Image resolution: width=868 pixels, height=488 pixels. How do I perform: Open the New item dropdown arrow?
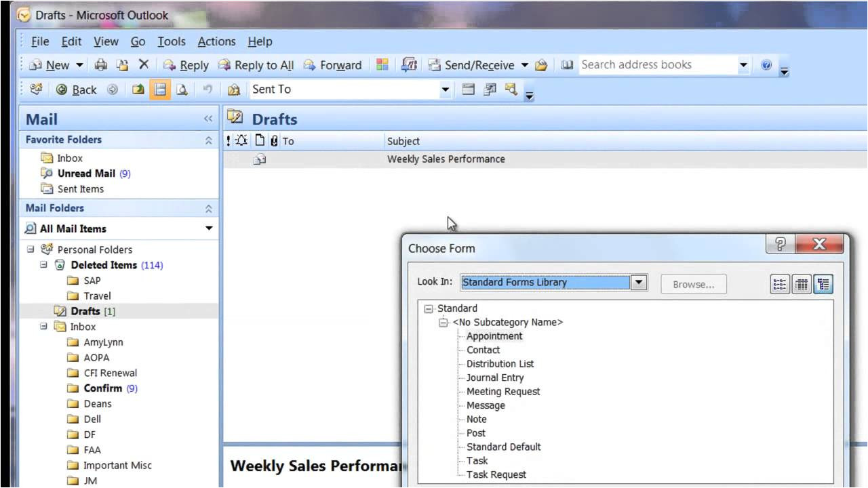tap(79, 65)
